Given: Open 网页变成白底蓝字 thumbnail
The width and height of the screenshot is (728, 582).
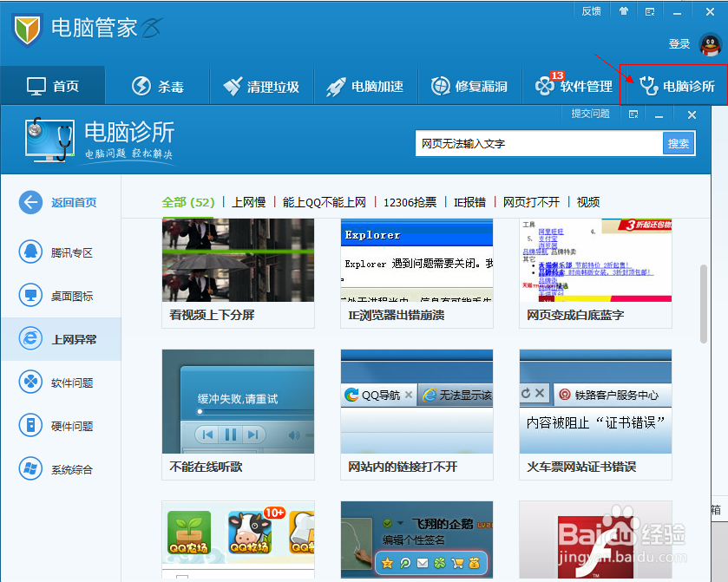Looking at the screenshot, I should 596,260.
